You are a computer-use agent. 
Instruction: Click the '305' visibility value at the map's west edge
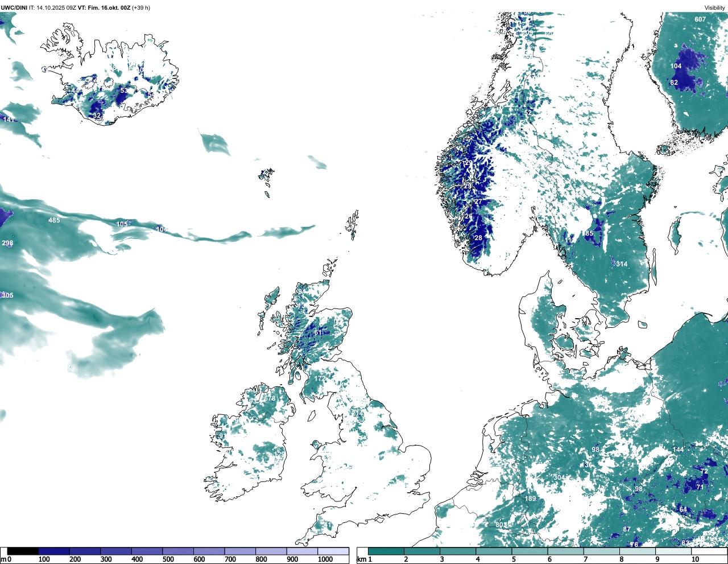[7, 295]
